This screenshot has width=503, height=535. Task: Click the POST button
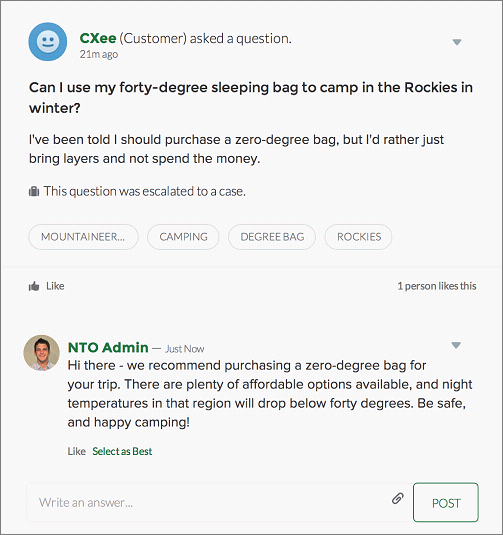point(446,502)
